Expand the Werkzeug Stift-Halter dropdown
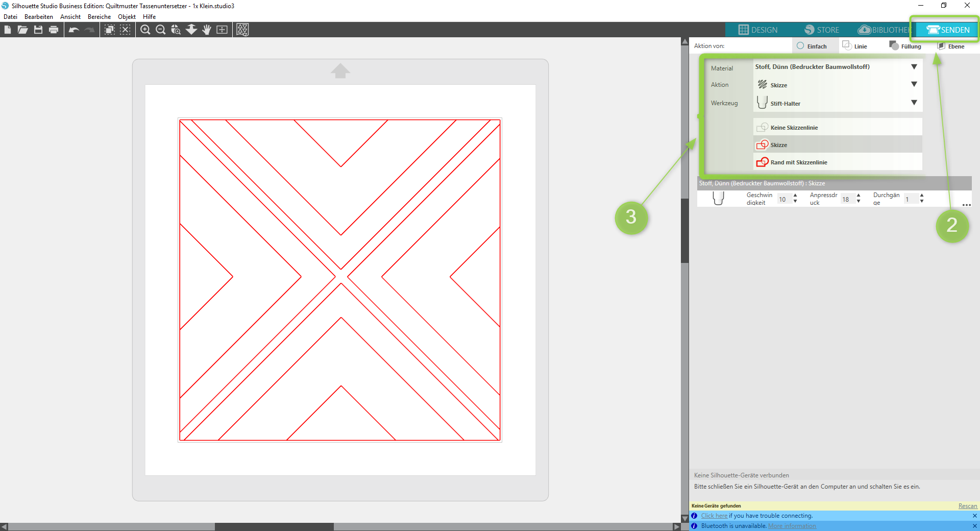This screenshot has height=531, width=980. click(x=914, y=103)
